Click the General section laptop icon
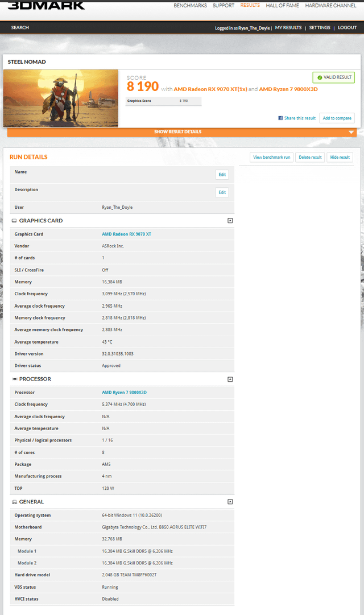The height and width of the screenshot is (615, 364). click(x=15, y=502)
